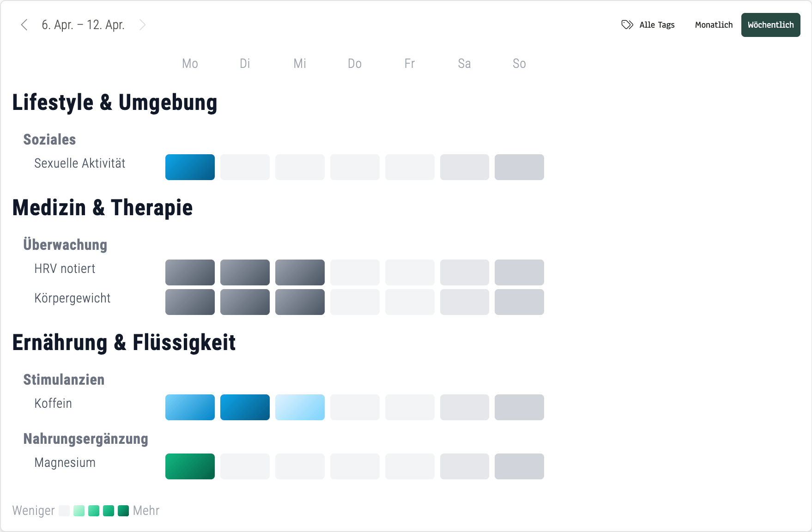
Task: Click the darkest green swatch in the legend
Action: (123, 510)
